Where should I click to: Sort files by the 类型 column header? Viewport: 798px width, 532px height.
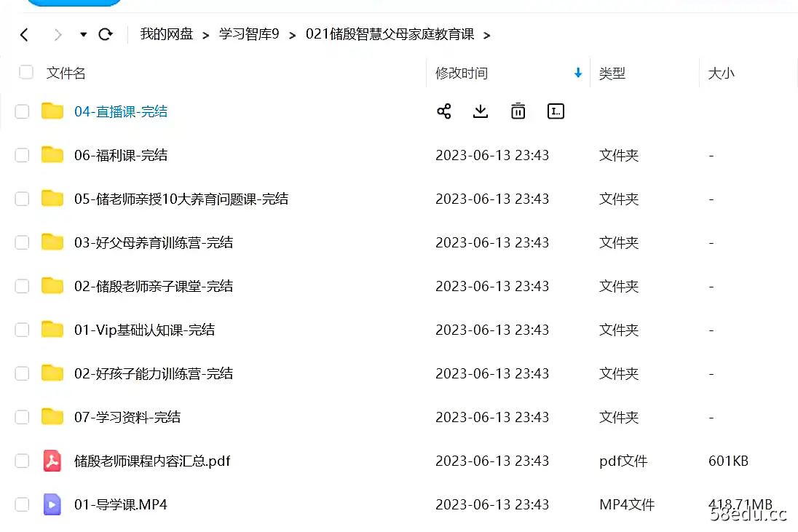coord(612,73)
